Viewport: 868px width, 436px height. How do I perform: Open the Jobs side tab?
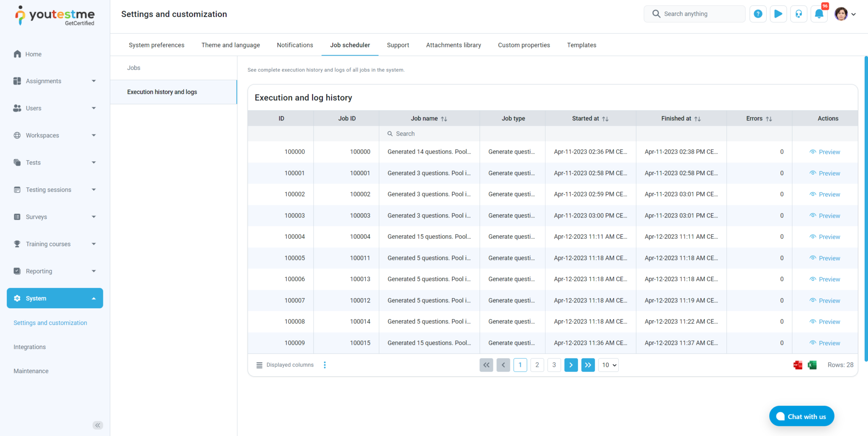click(x=134, y=68)
